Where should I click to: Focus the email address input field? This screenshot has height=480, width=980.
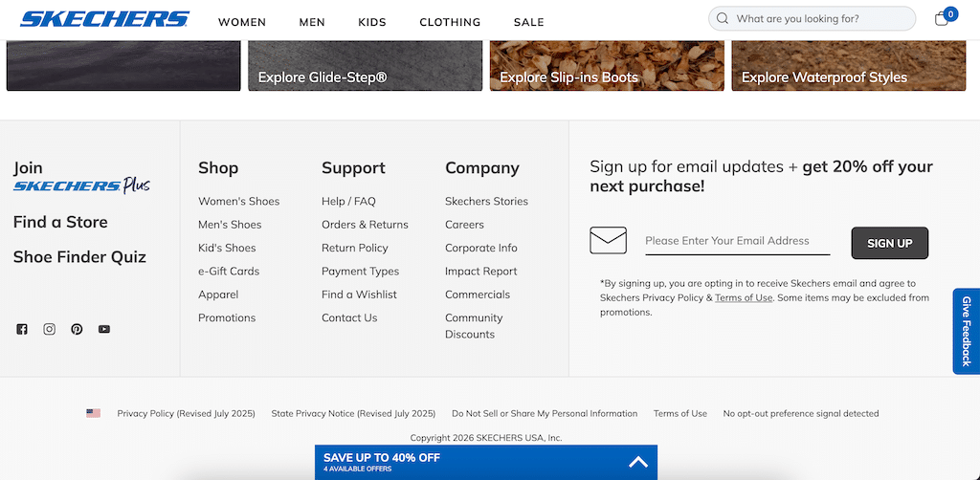coord(737,241)
